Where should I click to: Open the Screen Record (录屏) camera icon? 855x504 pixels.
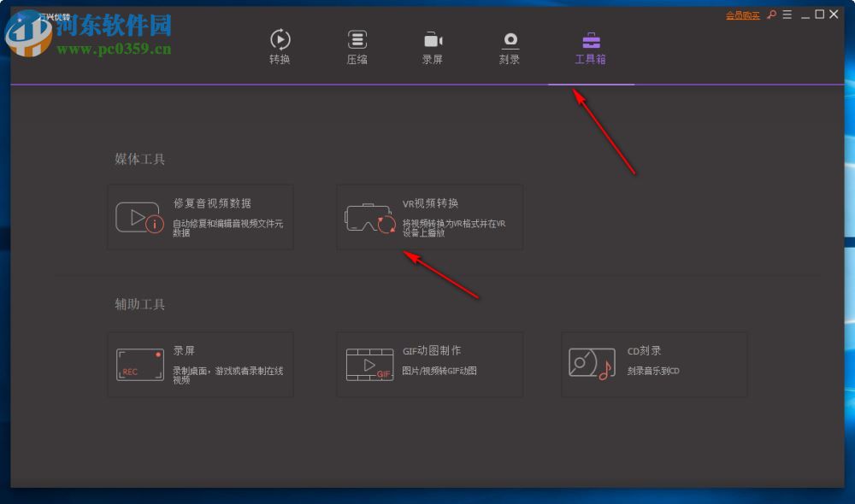[x=433, y=38]
